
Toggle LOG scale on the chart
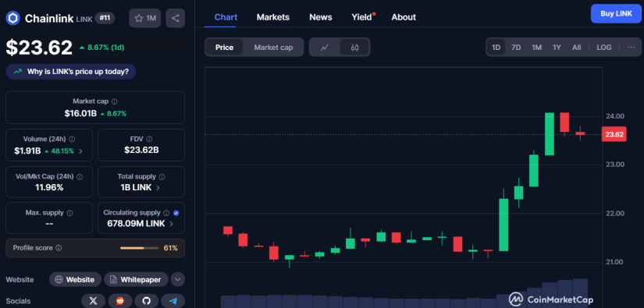click(x=603, y=47)
